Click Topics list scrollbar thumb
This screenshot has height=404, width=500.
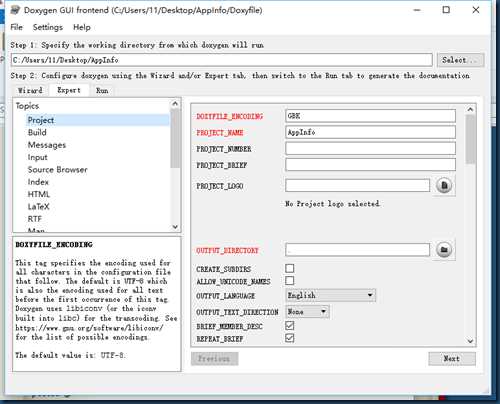click(175, 138)
